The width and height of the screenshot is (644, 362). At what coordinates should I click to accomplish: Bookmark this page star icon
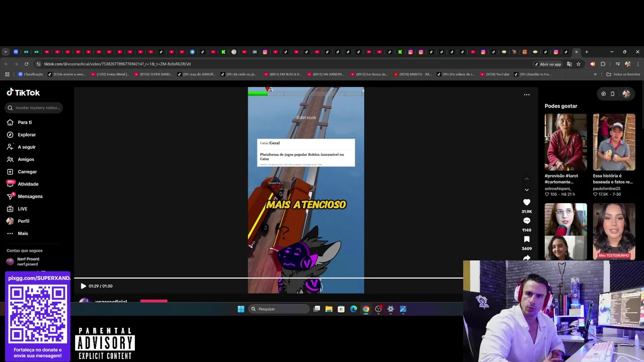(579, 64)
